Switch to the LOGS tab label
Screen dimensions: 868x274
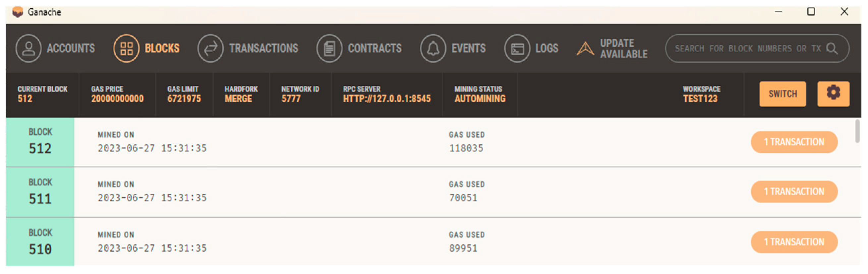point(547,48)
